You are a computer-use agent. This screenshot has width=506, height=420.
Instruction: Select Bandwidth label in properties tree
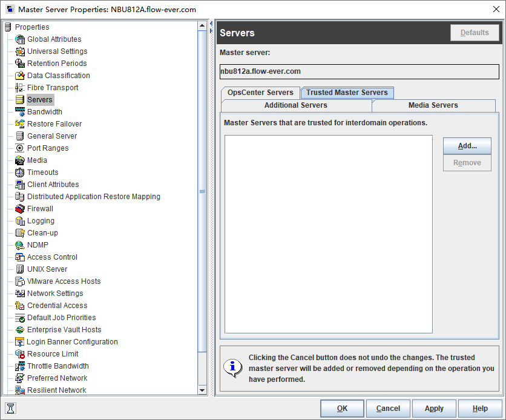(x=45, y=112)
